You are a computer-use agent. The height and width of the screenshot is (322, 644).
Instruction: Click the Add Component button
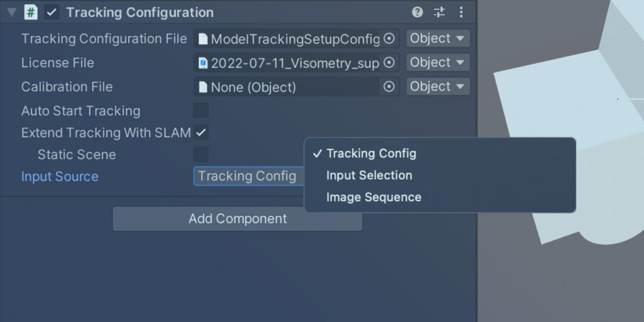tap(237, 218)
